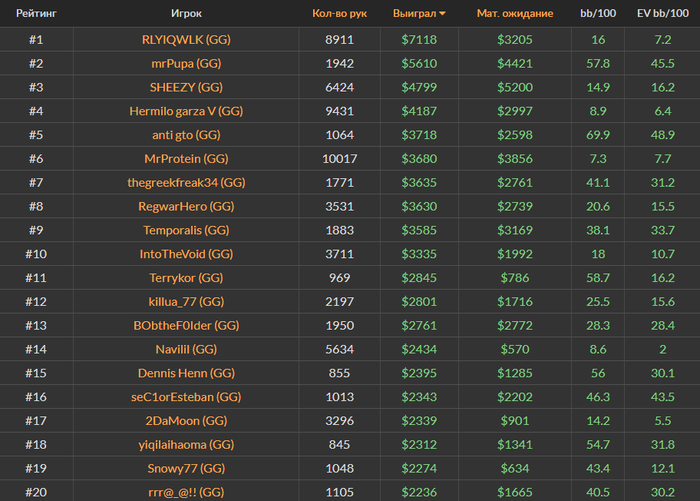Image resolution: width=700 pixels, height=501 pixels.
Task: Click anti gto (GG) player link
Action: (186, 135)
